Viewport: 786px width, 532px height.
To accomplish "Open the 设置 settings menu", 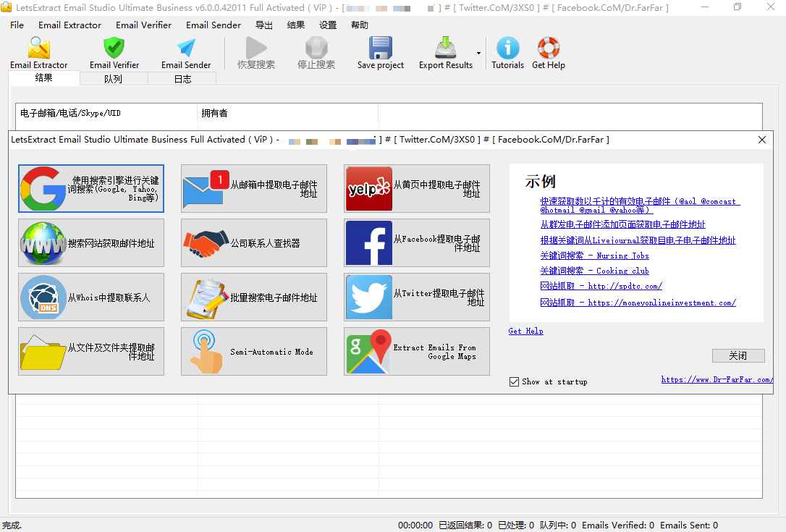I will click(x=328, y=25).
